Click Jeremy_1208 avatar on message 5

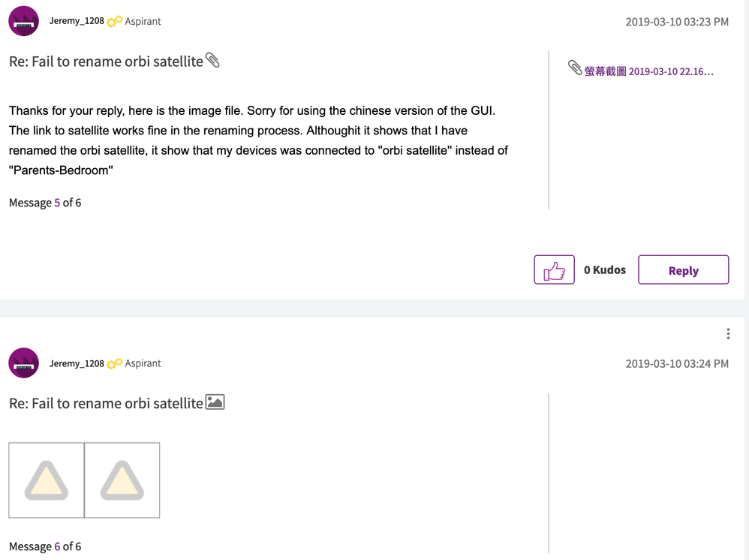pos(23,21)
